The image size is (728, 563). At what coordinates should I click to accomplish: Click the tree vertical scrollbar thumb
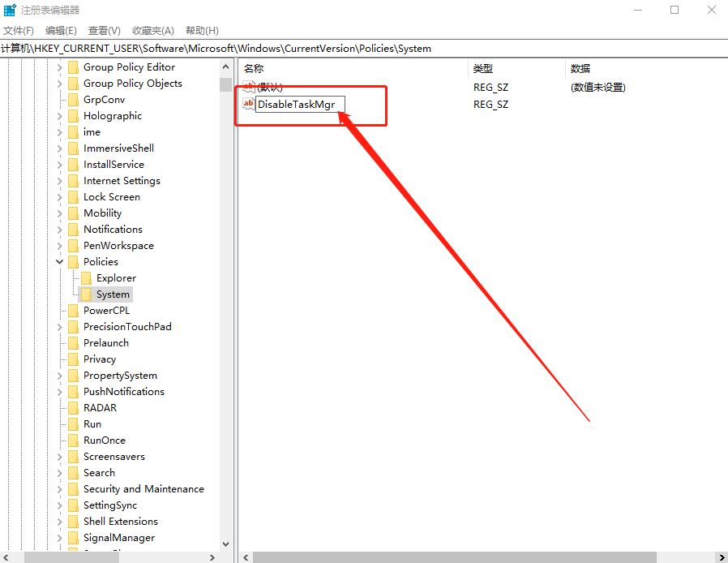pyautogui.click(x=225, y=84)
